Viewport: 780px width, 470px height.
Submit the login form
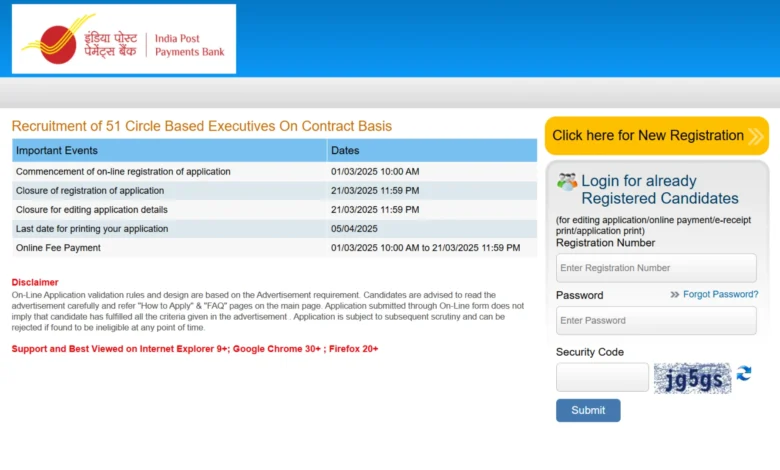(x=588, y=410)
